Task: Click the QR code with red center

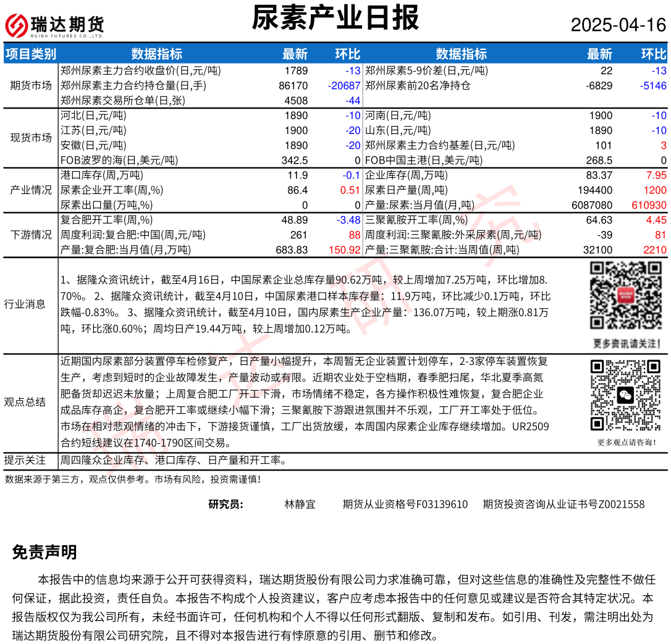Action: click(626, 296)
